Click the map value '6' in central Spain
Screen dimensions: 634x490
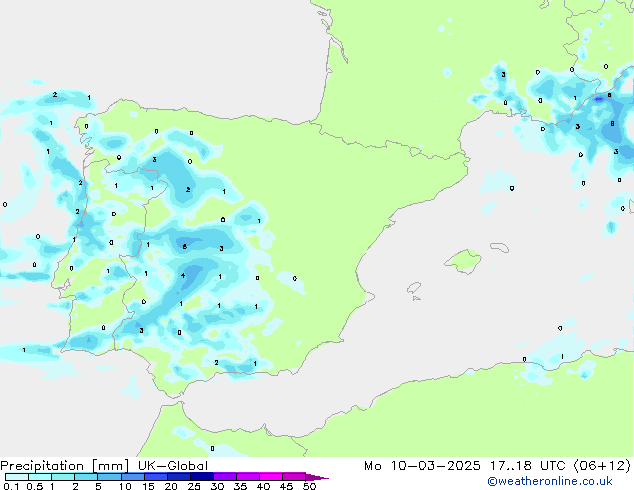click(184, 246)
